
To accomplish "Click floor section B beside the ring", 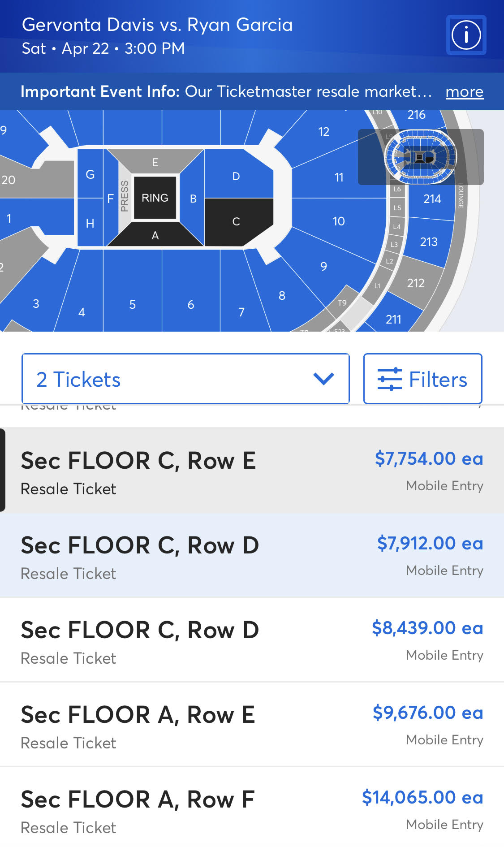I will (x=193, y=199).
